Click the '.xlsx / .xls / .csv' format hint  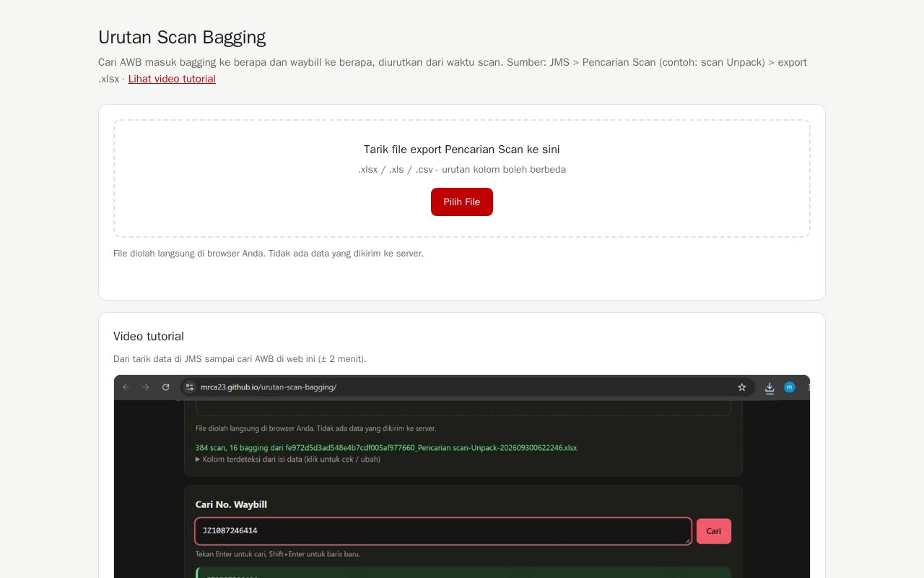point(462,170)
